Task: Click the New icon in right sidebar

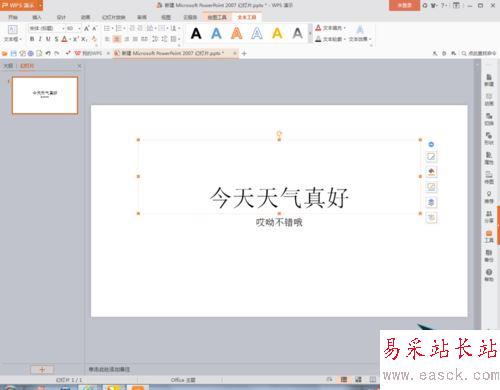Action: (489, 80)
